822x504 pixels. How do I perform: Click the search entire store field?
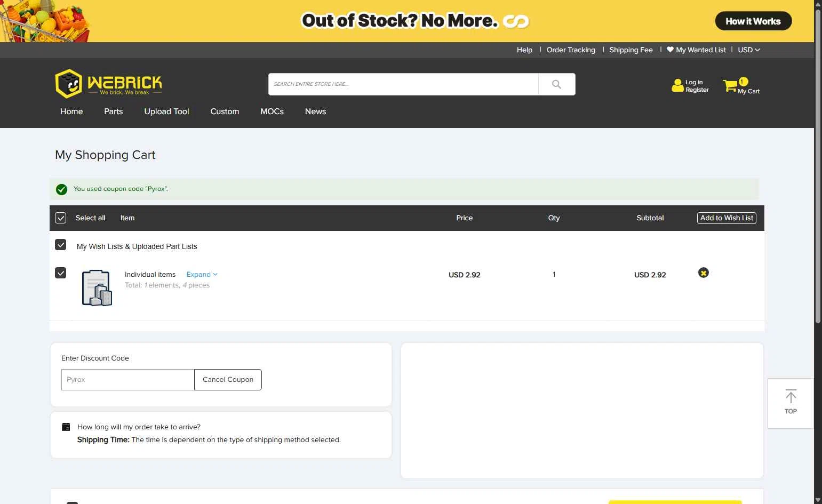pyautogui.click(x=403, y=84)
